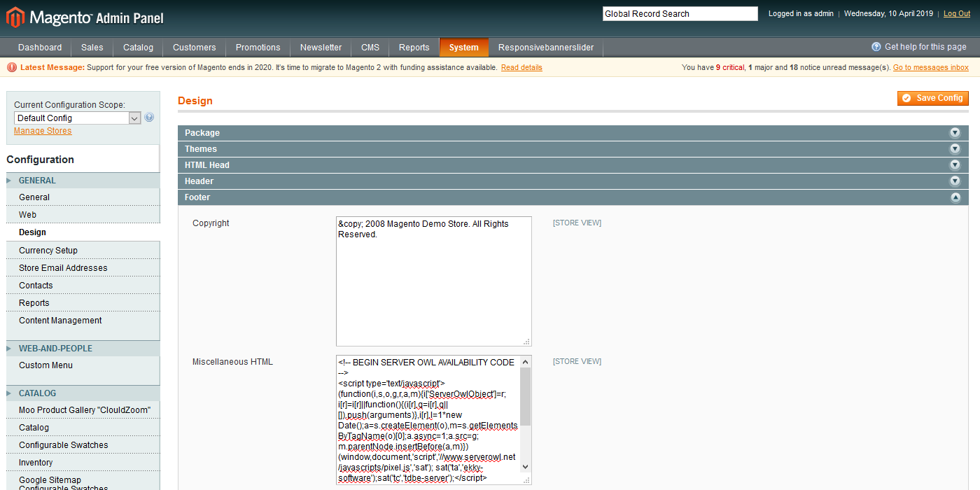Open the Default Config scope dropdown
980x490 pixels.
tap(134, 117)
